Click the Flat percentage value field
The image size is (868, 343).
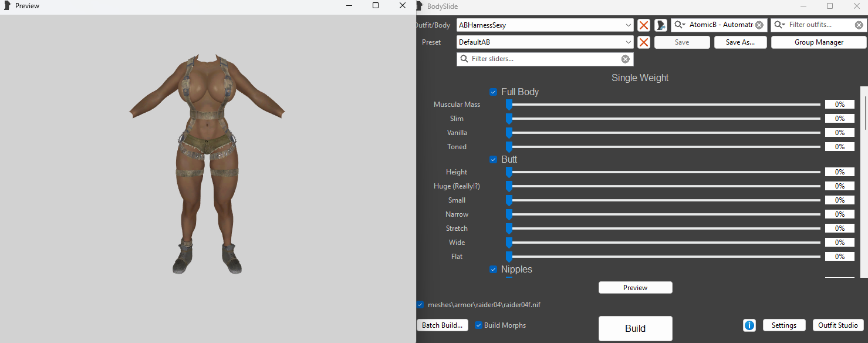tap(840, 257)
